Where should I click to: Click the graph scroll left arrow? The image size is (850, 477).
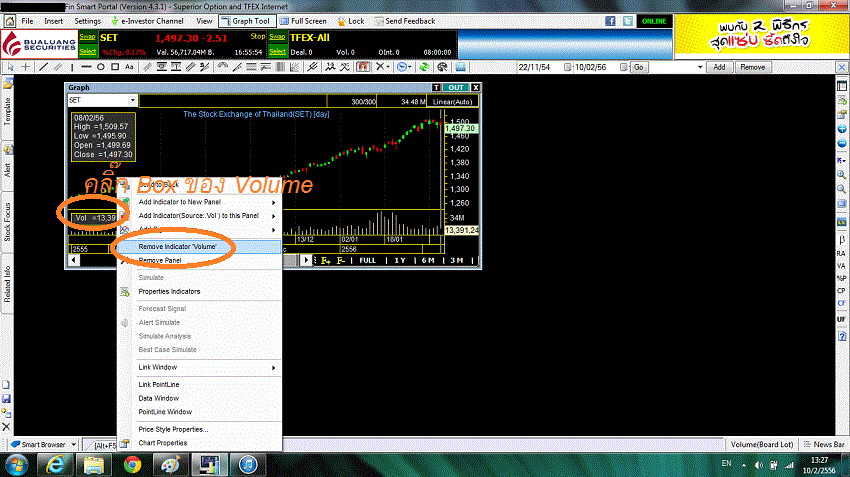[74, 260]
